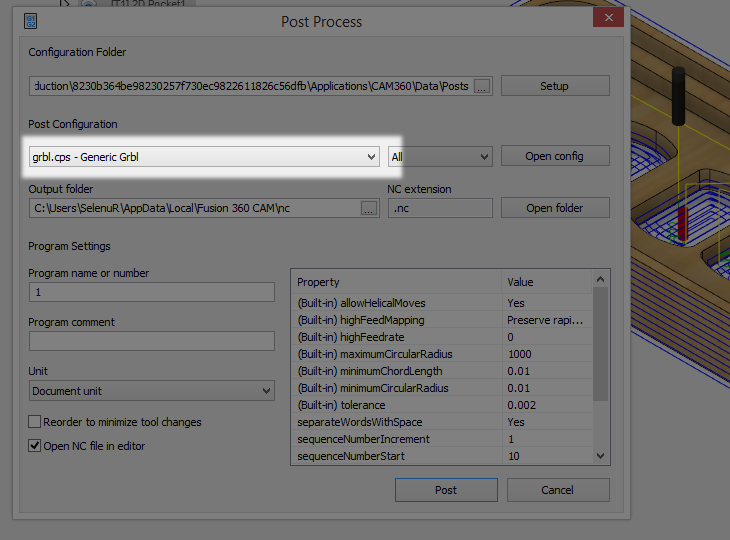Cancel the Post Process dialog
This screenshot has width=730, height=540.
click(x=557, y=490)
